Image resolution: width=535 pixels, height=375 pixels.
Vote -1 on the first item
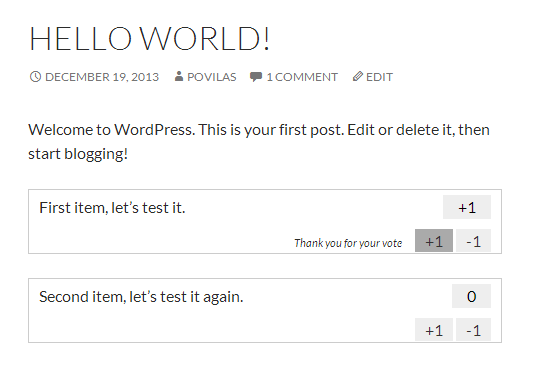pos(473,241)
